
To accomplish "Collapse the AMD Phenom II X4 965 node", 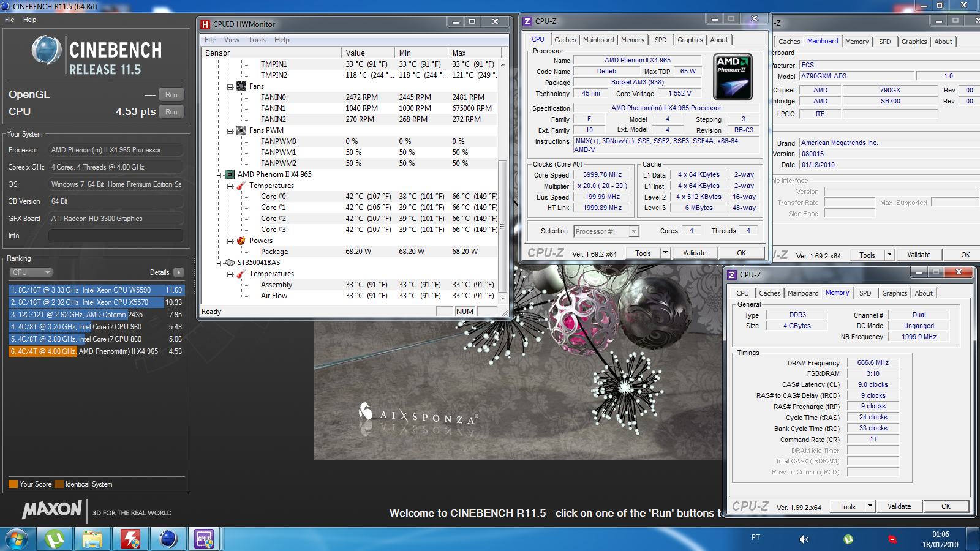I will (218, 175).
